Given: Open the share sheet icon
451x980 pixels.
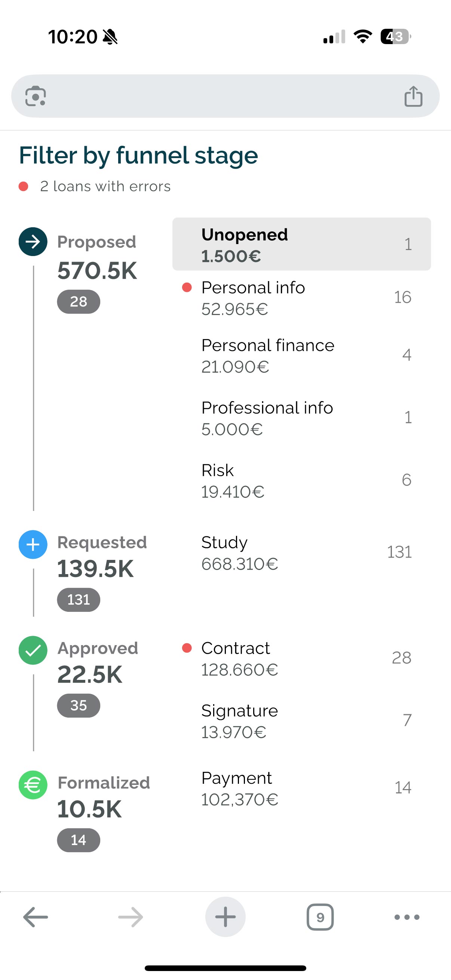Looking at the screenshot, I should [x=413, y=96].
